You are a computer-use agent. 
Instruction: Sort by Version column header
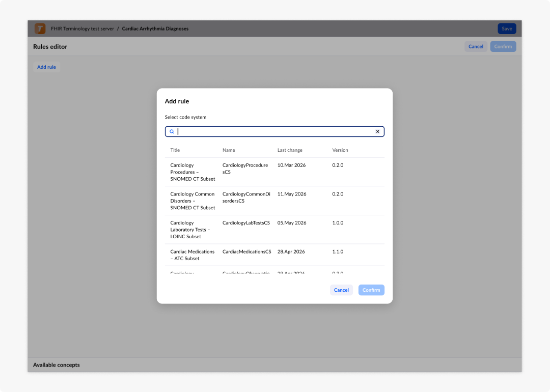click(x=340, y=150)
